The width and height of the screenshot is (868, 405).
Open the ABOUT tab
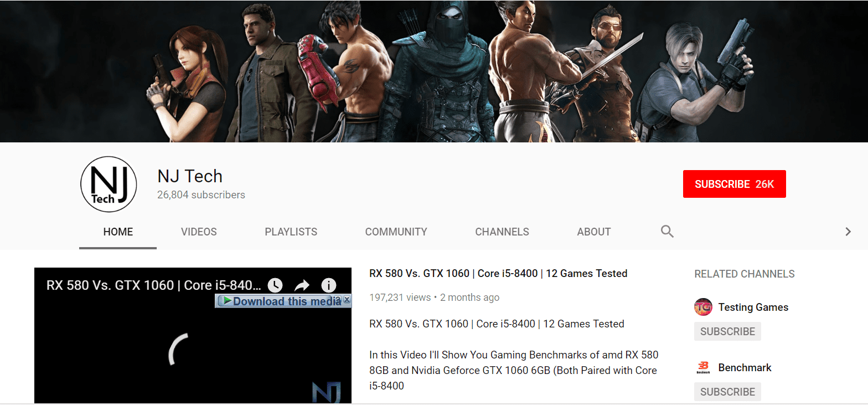tap(594, 232)
